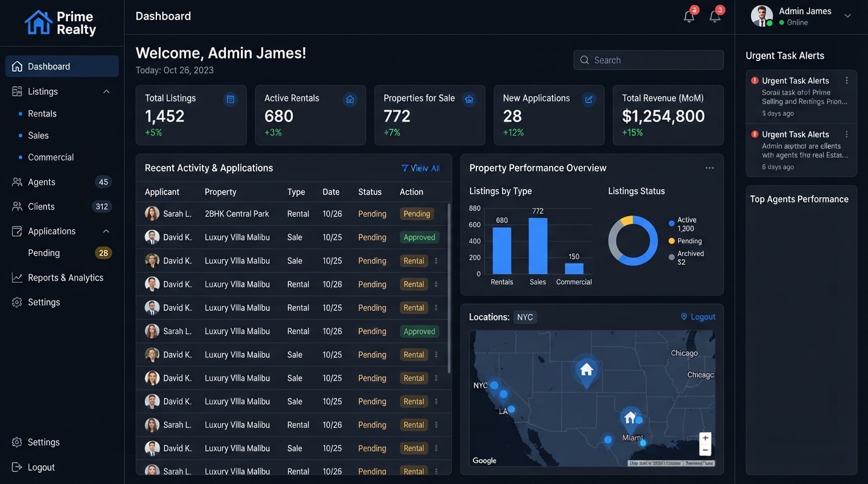Click the Agents people icon in sidebar
Image resolution: width=868 pixels, height=484 pixels.
click(x=17, y=182)
